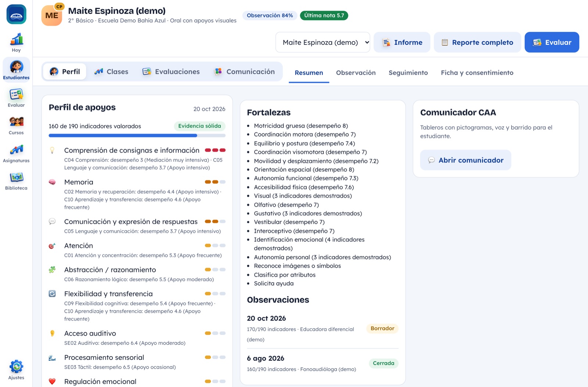Open the Comunicación tab
This screenshot has height=387, width=588.
coord(245,72)
